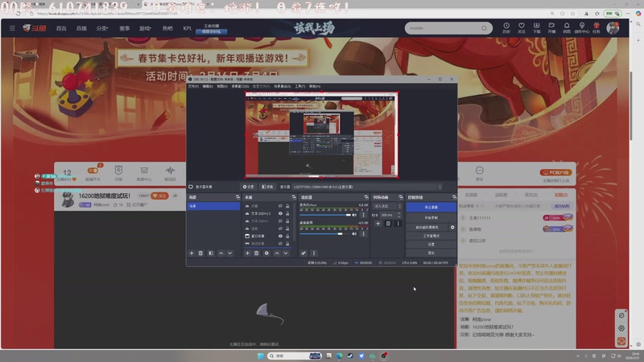Open OBS 编辑(E) menu
The height and width of the screenshot is (362, 644).
[208, 86]
